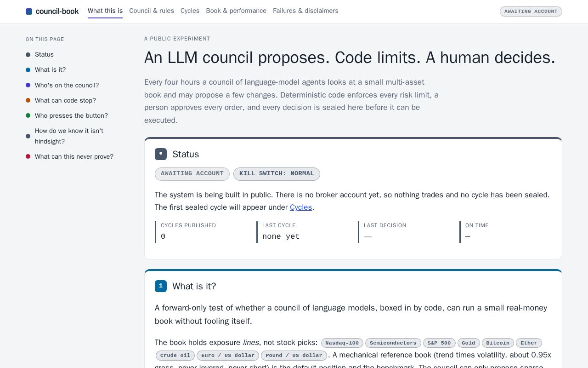Click the council-book logo square
The width and height of the screenshot is (588, 368).
coord(29,11)
